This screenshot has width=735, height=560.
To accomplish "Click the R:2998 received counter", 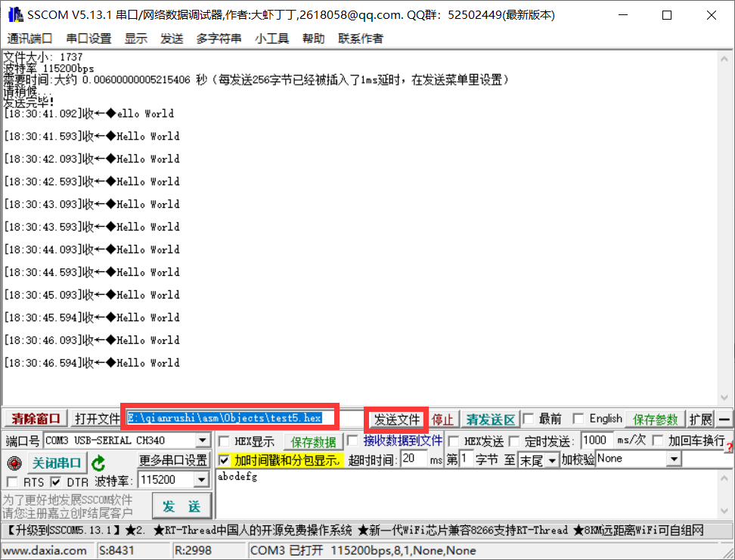I will [x=193, y=551].
